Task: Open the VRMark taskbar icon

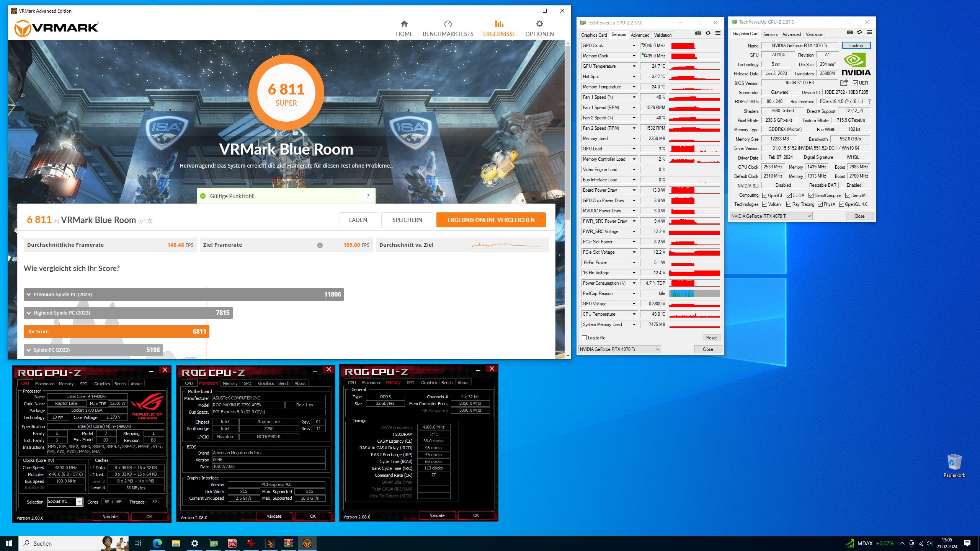Action: tap(307, 543)
